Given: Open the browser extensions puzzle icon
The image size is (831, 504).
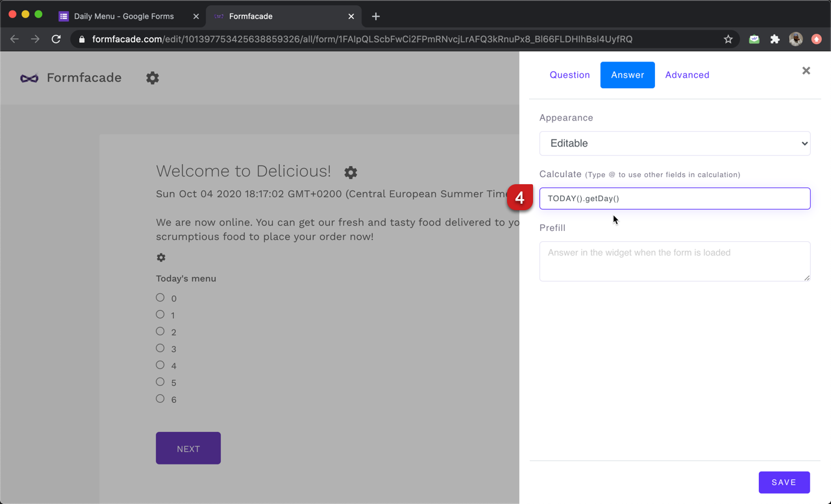Looking at the screenshot, I should pyautogui.click(x=775, y=39).
